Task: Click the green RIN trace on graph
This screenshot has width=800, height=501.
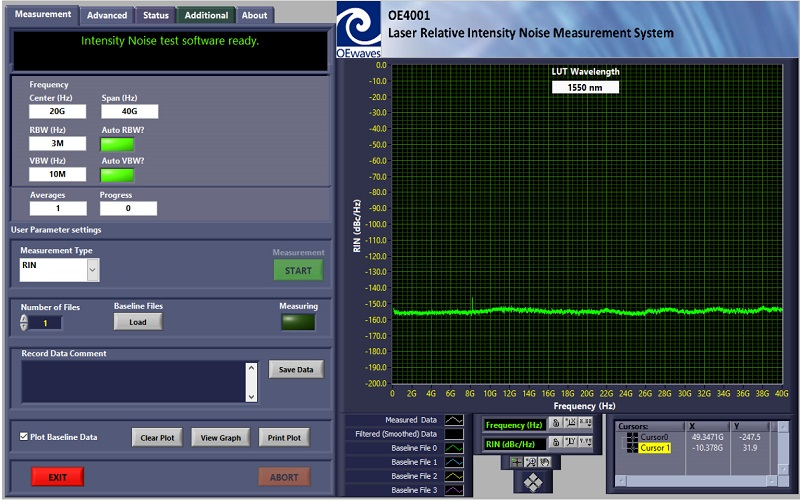Action: point(587,310)
